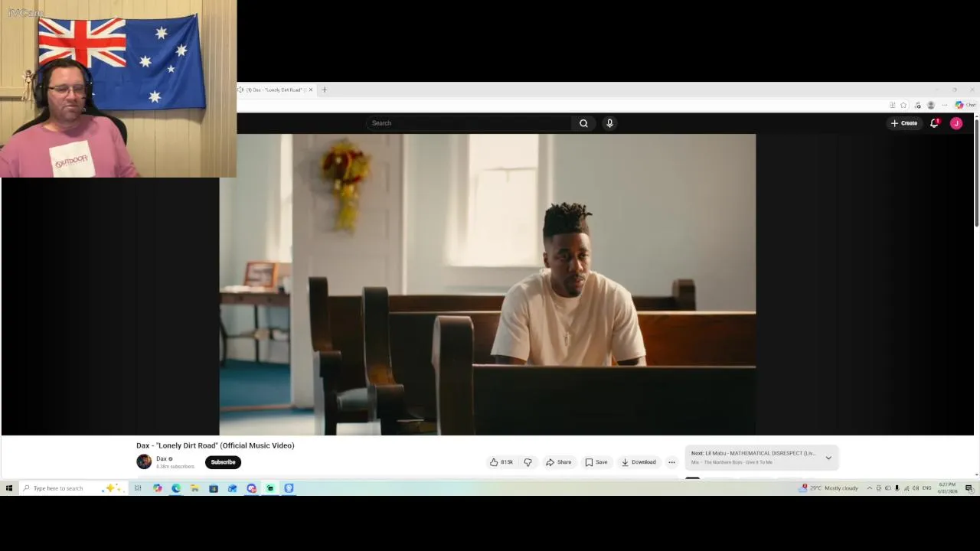Open Task View on the taskbar

tap(138, 488)
